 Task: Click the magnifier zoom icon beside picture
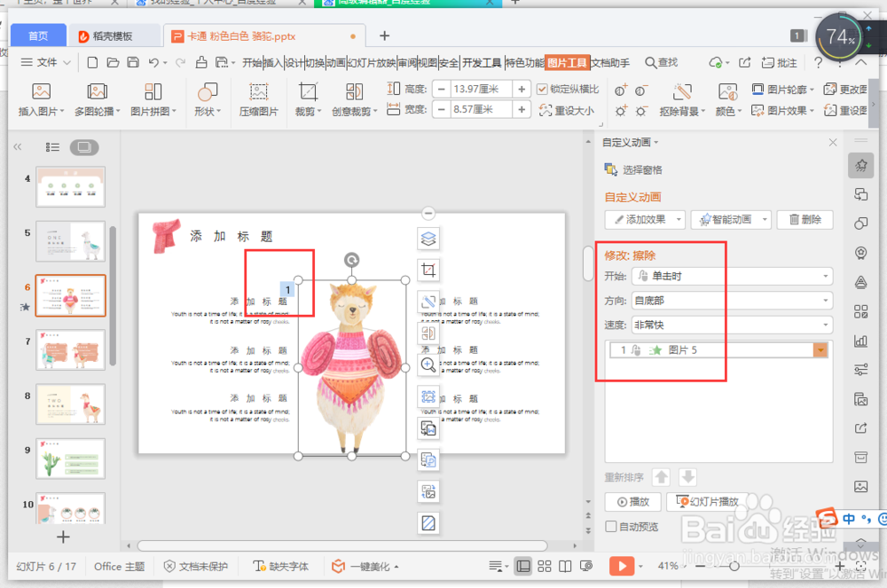[428, 365]
